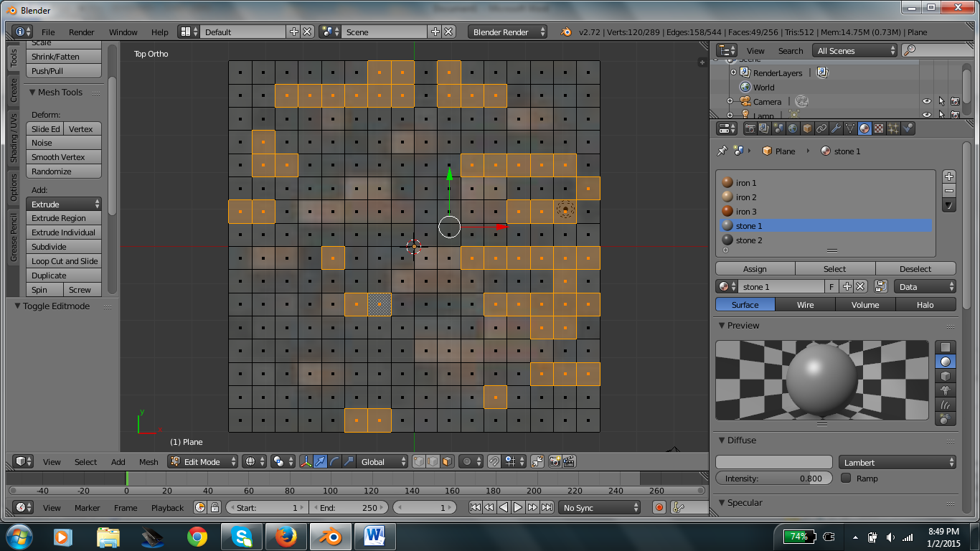The image size is (980, 551).
Task: Open the Modifiers wrench icon
Action: click(x=836, y=128)
